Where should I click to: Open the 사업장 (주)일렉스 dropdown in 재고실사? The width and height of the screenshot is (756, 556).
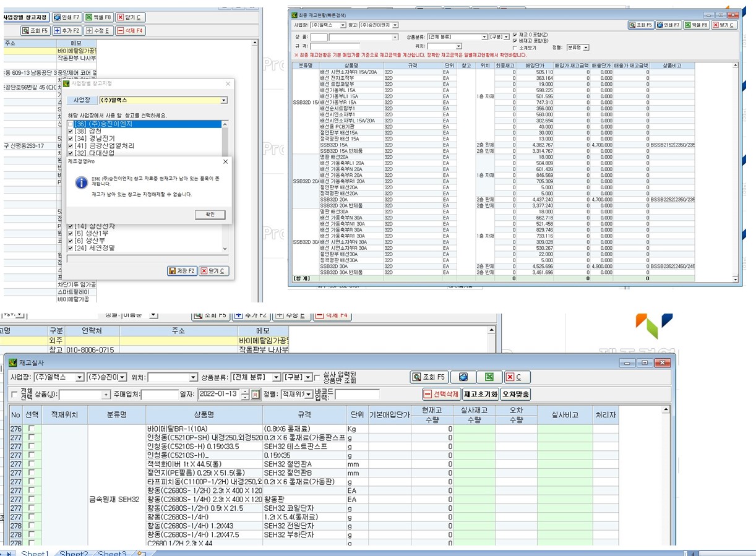click(x=80, y=377)
